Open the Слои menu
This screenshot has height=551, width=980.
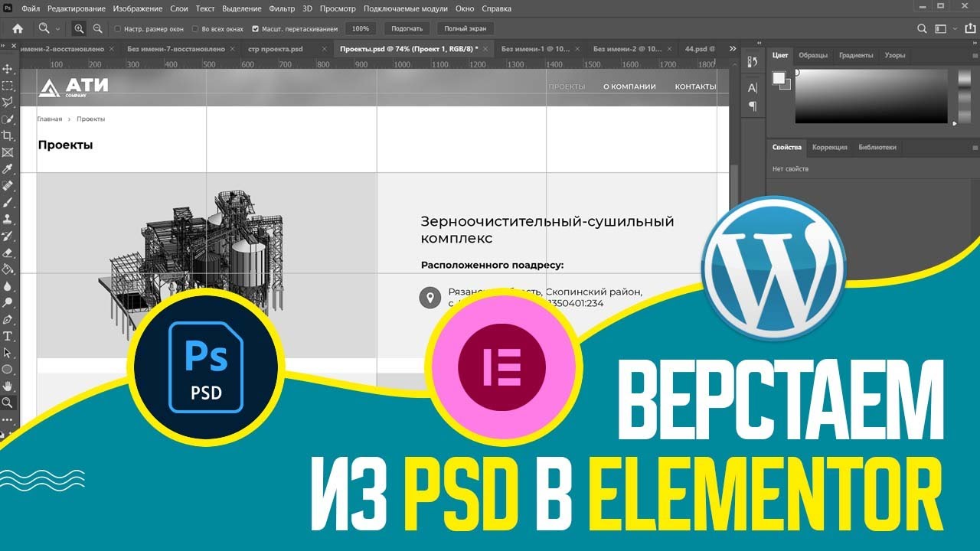pyautogui.click(x=178, y=8)
